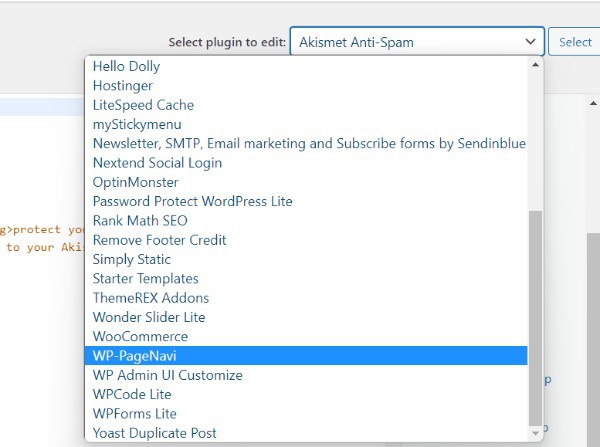This screenshot has height=447, width=600.
Task: Choose WooCommerce from the list
Action: coord(306,336)
